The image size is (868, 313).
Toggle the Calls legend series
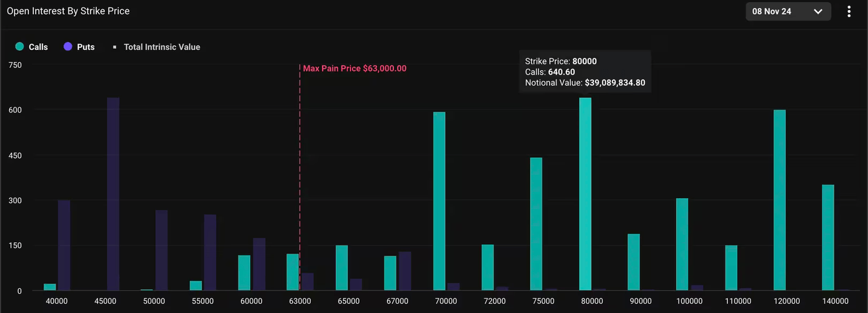(38, 47)
